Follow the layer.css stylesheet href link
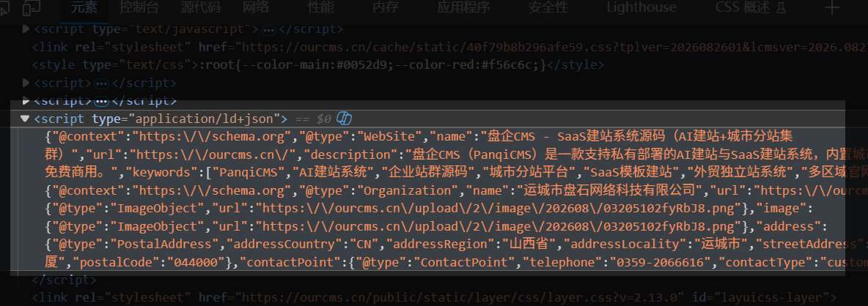This screenshot has width=868, height=306. click(457, 298)
